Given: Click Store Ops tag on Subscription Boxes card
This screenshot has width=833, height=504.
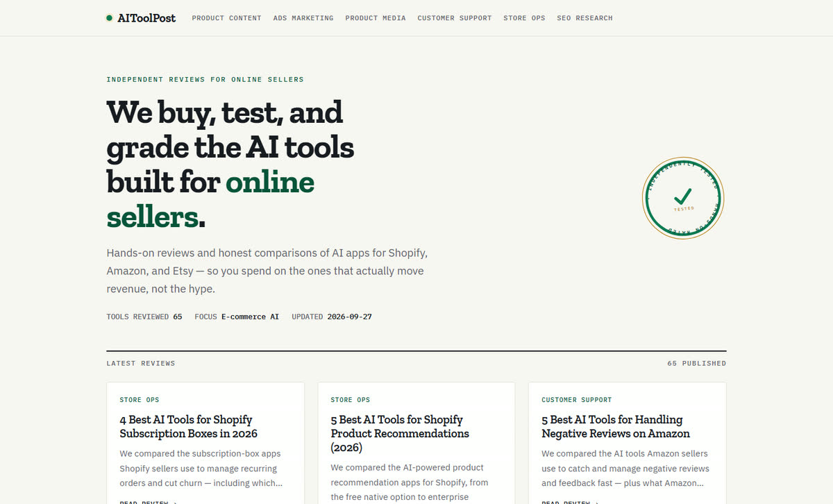Looking at the screenshot, I should 140,400.
